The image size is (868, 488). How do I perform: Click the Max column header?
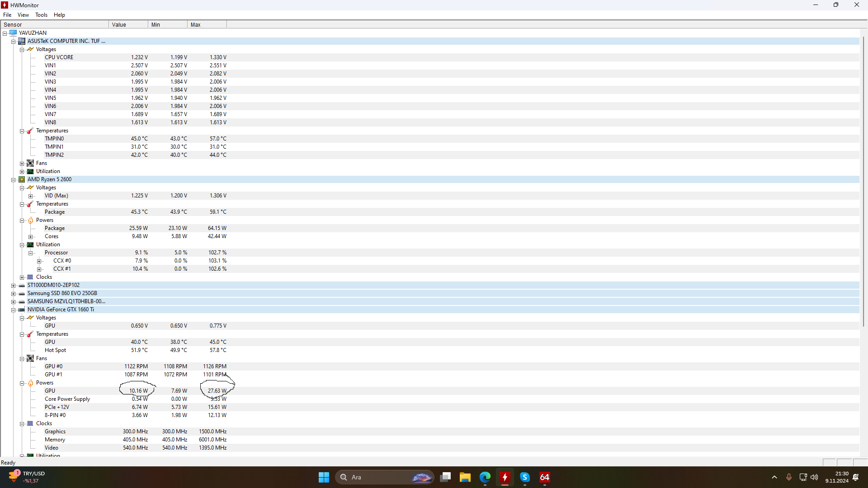(207, 24)
